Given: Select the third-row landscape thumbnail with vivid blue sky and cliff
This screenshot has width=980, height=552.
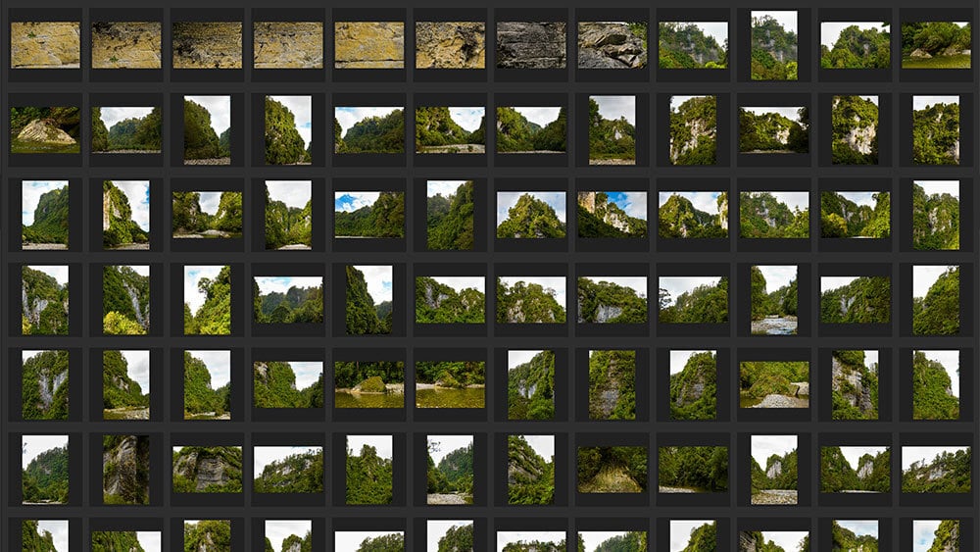Looking at the screenshot, I should point(612,215).
